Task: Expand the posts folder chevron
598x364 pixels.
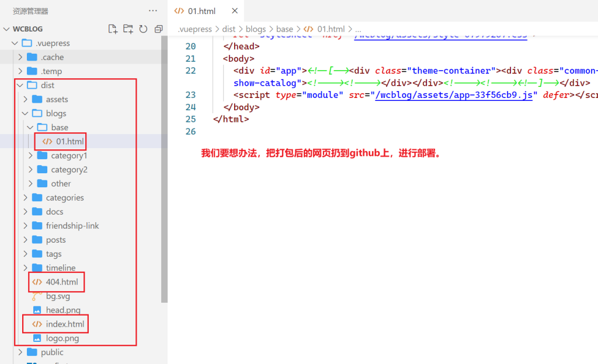Action: [x=25, y=240]
